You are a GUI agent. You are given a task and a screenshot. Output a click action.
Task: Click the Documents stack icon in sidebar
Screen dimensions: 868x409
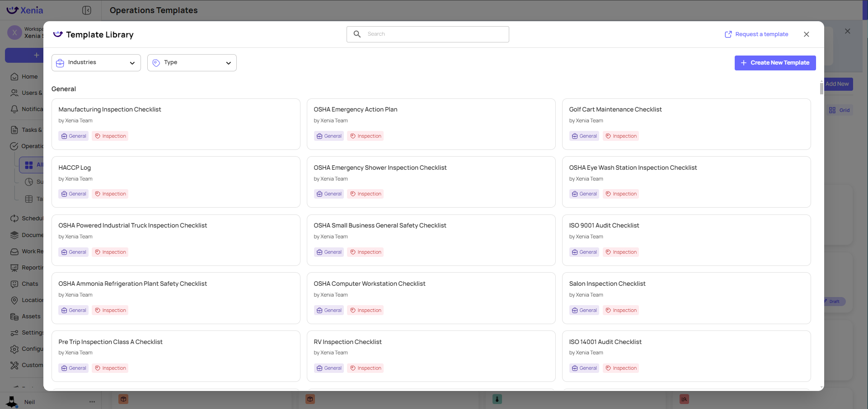click(x=14, y=235)
